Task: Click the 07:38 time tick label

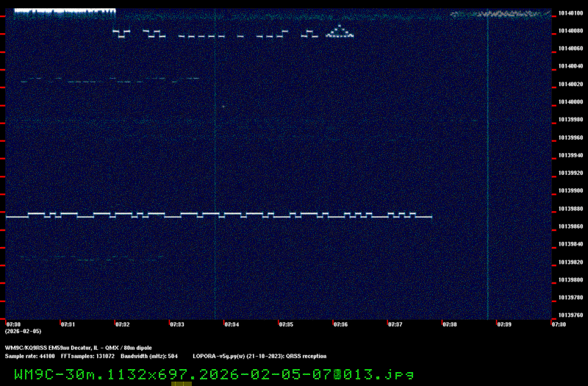Action: point(448,324)
